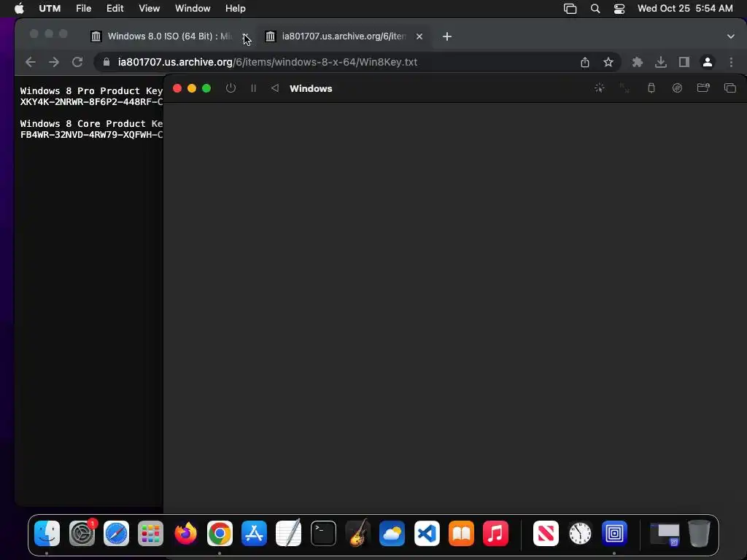Open Chrome extensions puzzle icon
The height and width of the screenshot is (560, 747).
[638, 62]
